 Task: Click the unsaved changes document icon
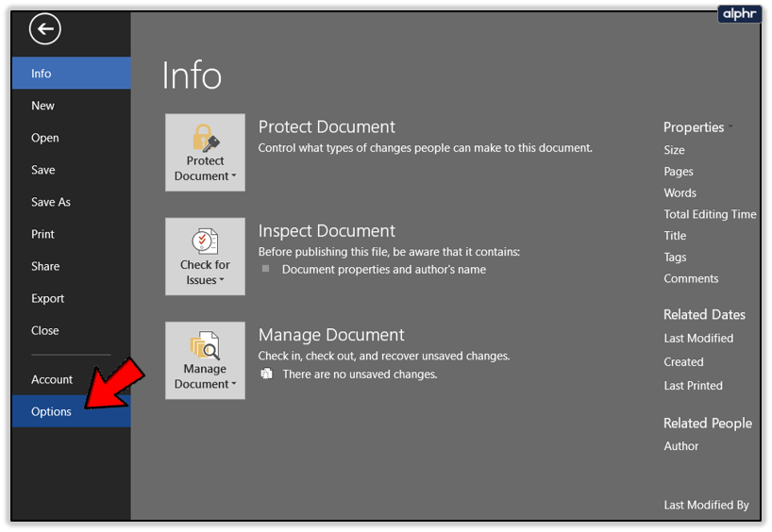click(266, 374)
